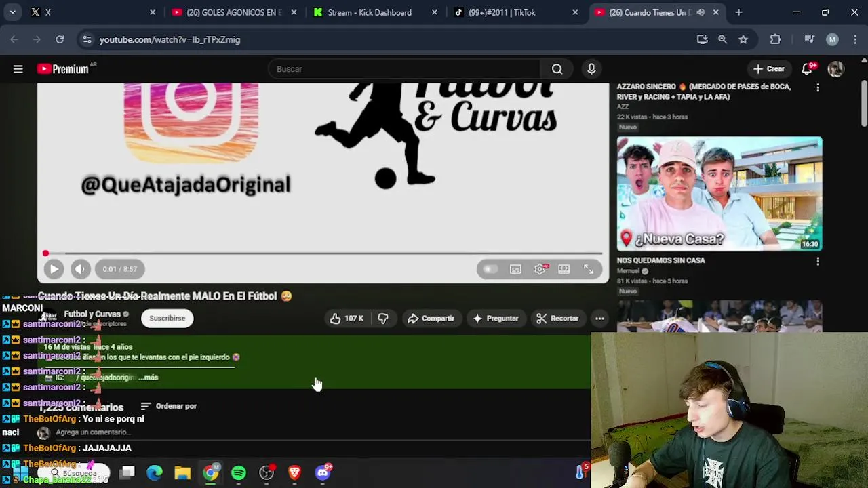Open a new browser tab
The image size is (868, 488).
(x=738, y=12)
